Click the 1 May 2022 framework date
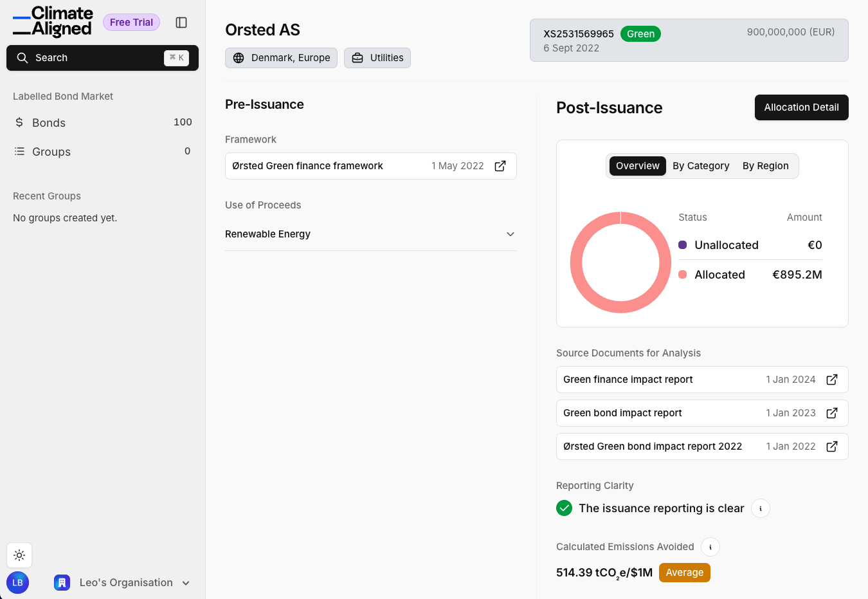This screenshot has height=599, width=868. click(x=458, y=166)
